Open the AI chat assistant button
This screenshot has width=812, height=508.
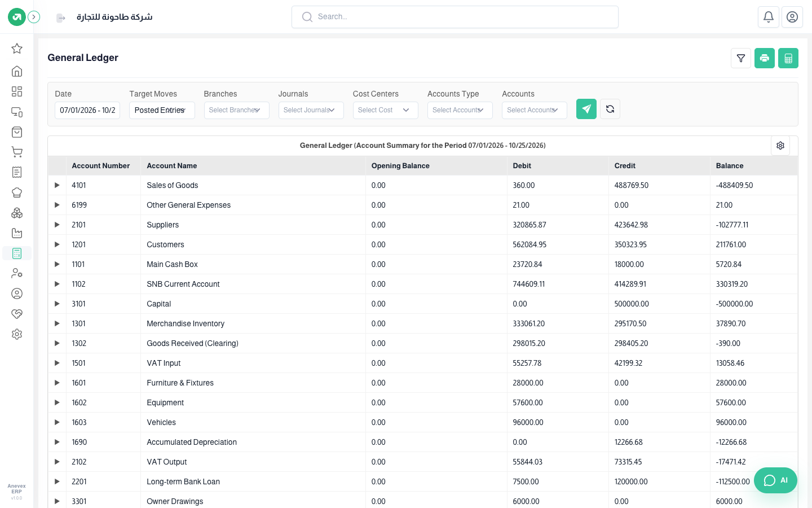click(775, 480)
